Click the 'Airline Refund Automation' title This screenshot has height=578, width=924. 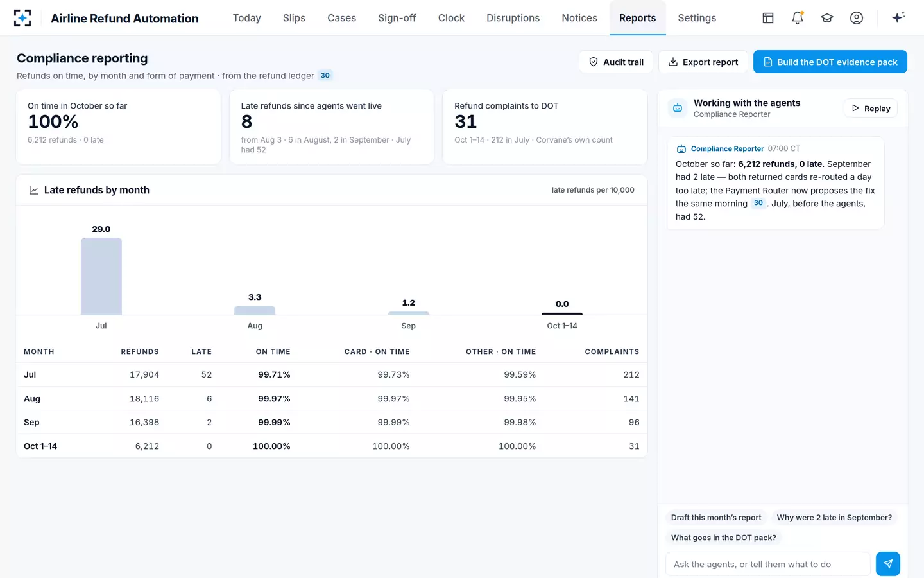coord(124,19)
